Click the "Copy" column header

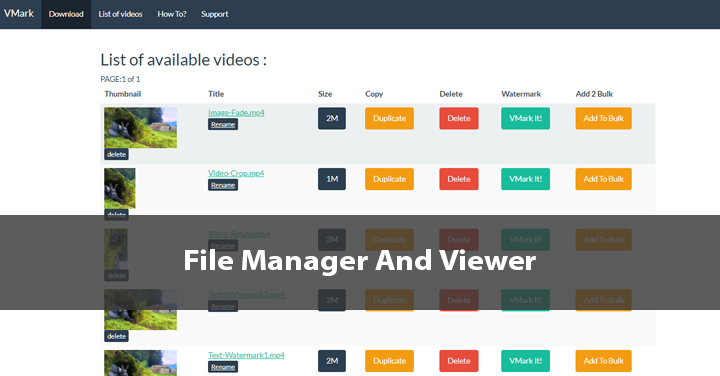click(374, 94)
